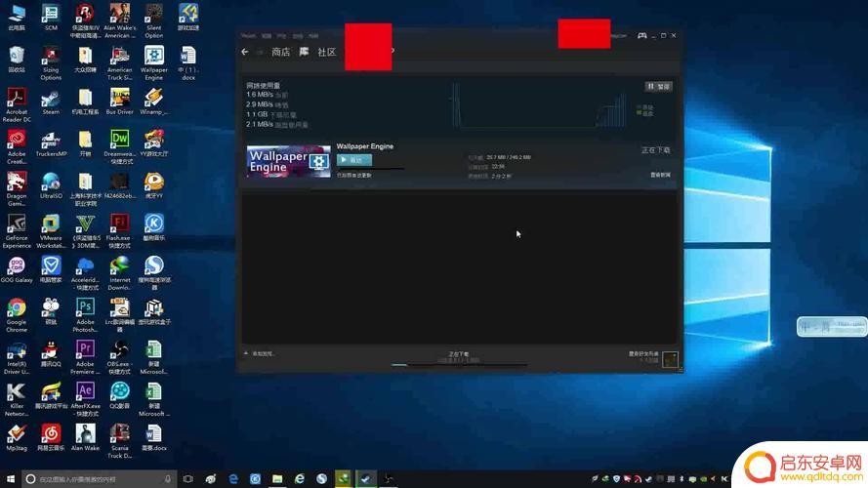Viewport: 868px width, 488px height.
Task: Open the Wallpaper Engine desktop shortcut
Action: click(x=154, y=62)
